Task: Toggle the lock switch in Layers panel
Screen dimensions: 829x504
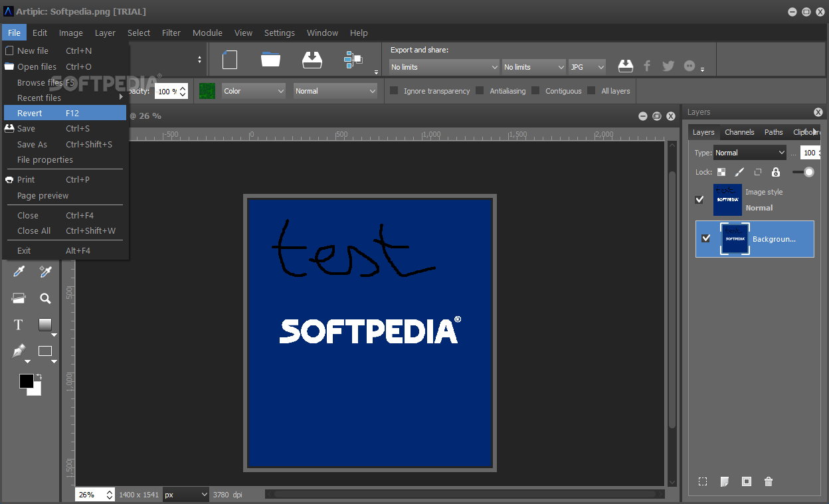Action: (803, 172)
